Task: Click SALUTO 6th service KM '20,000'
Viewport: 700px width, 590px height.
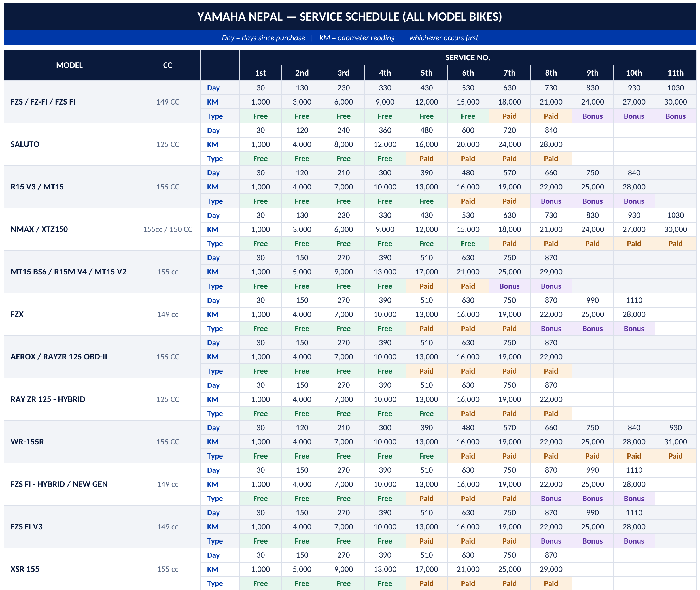Action: [468, 144]
